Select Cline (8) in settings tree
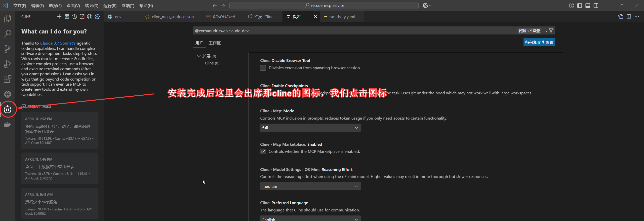The width and height of the screenshot is (644, 221). [212, 63]
